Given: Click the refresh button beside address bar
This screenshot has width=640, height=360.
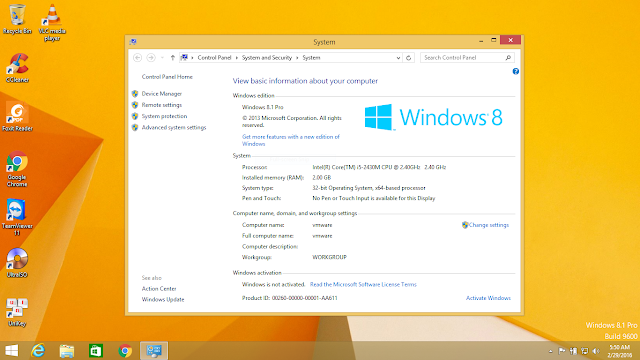Looking at the screenshot, I should click(x=408, y=58).
